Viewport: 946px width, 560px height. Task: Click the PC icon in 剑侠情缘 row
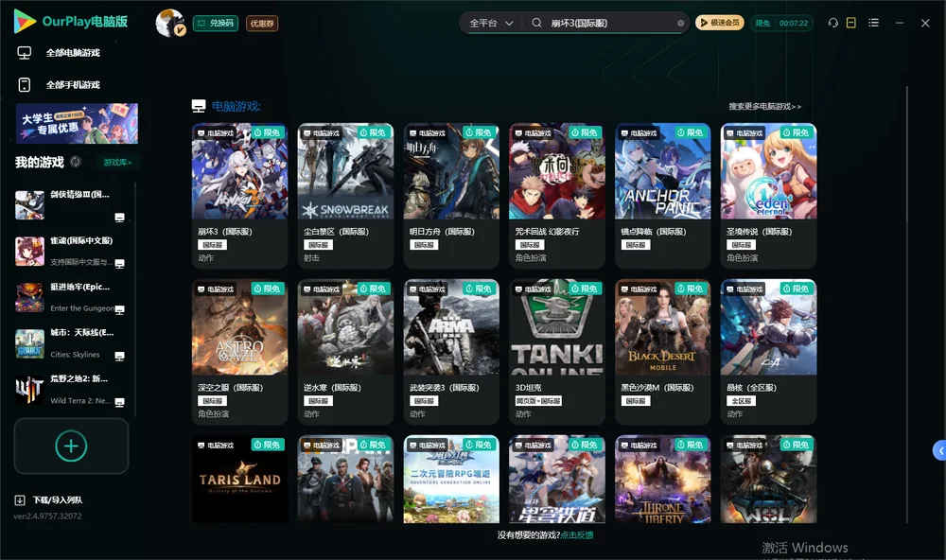[x=119, y=218]
